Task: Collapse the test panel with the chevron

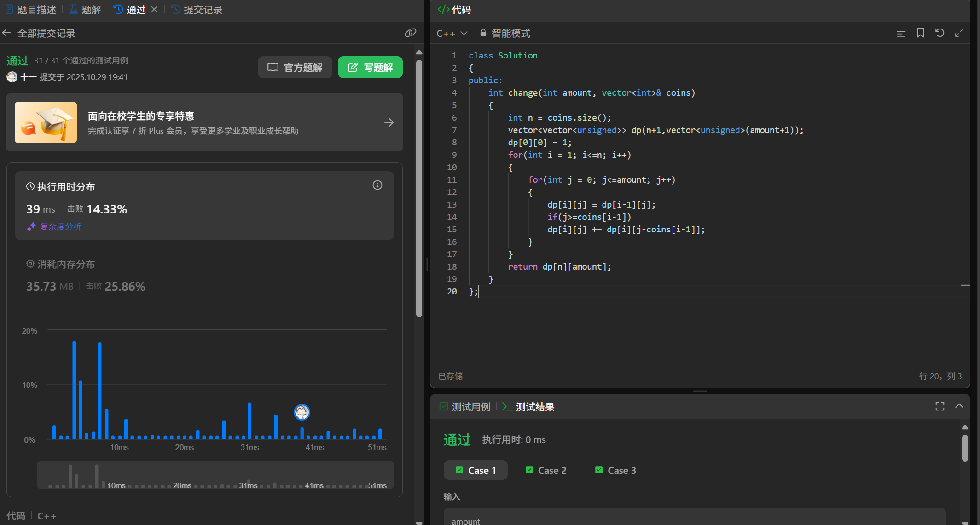Action: 959,406
